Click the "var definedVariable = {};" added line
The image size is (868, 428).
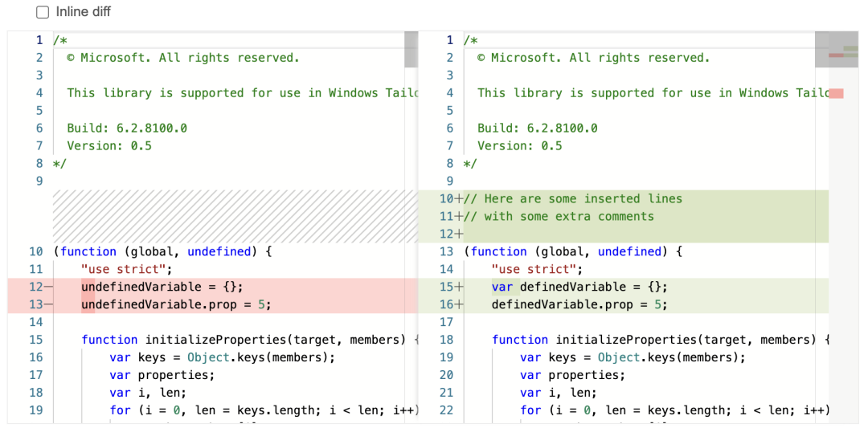pos(579,287)
